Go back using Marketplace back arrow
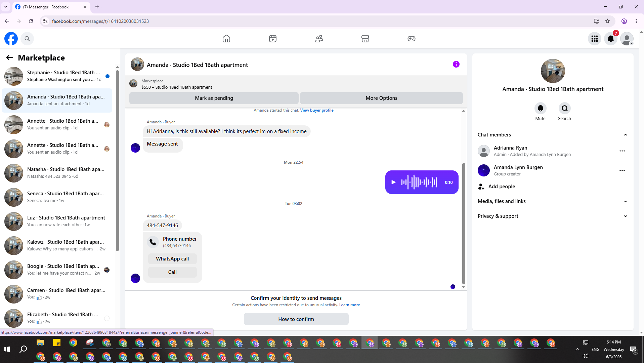This screenshot has width=644, height=363. point(9,58)
